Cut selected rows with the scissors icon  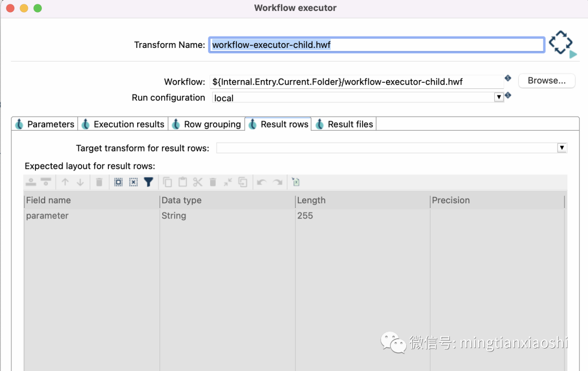(x=198, y=183)
